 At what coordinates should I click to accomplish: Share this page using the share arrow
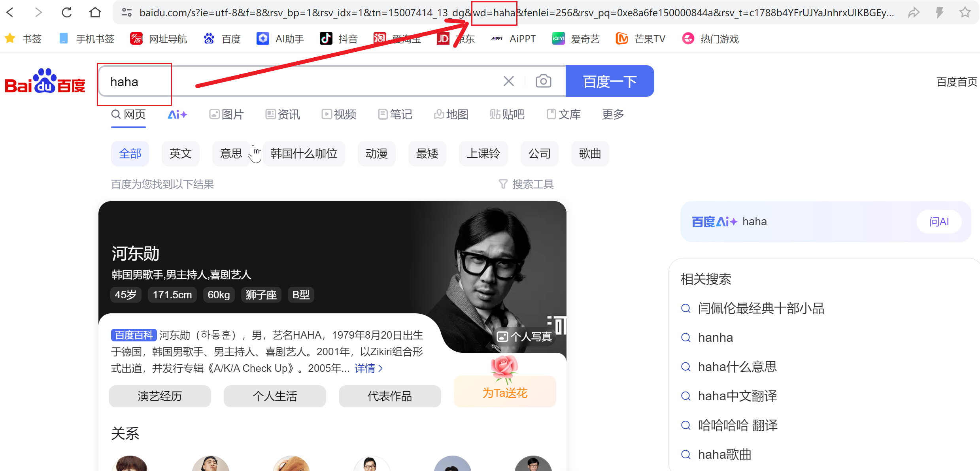coord(914,13)
